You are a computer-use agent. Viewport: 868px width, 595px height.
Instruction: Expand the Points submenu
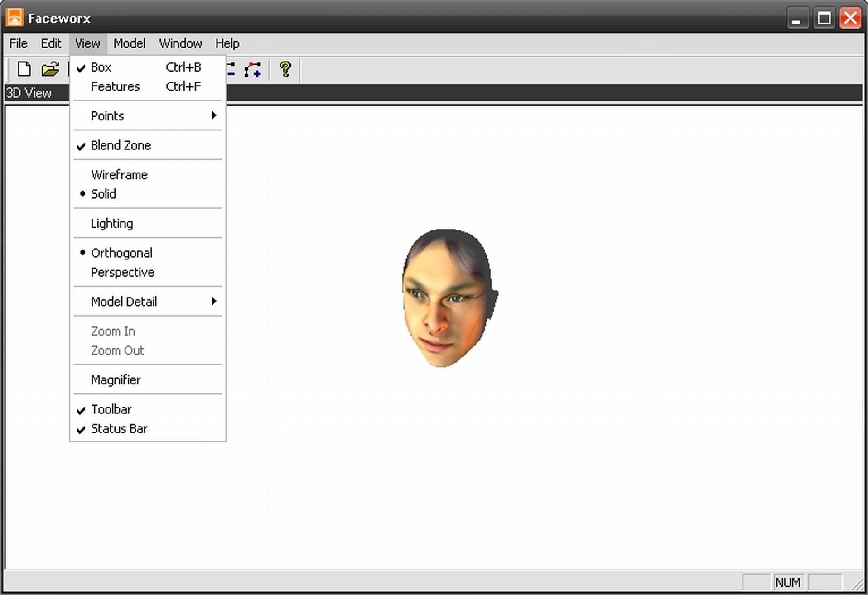click(107, 115)
